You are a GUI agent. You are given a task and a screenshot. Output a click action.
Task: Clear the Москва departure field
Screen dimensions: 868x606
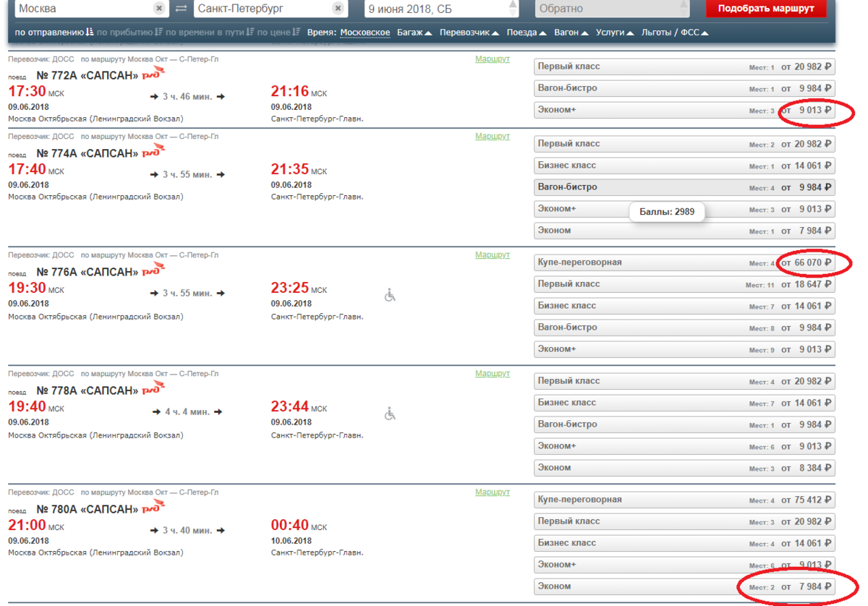pos(159,9)
